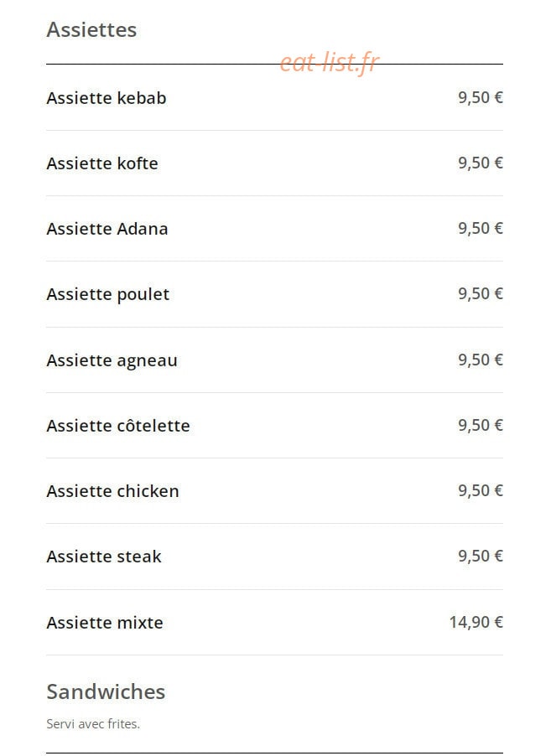Click the 9,50 € price for Assiette kebab
Image resolution: width=551 pixels, height=756 pixels.
coord(481,97)
